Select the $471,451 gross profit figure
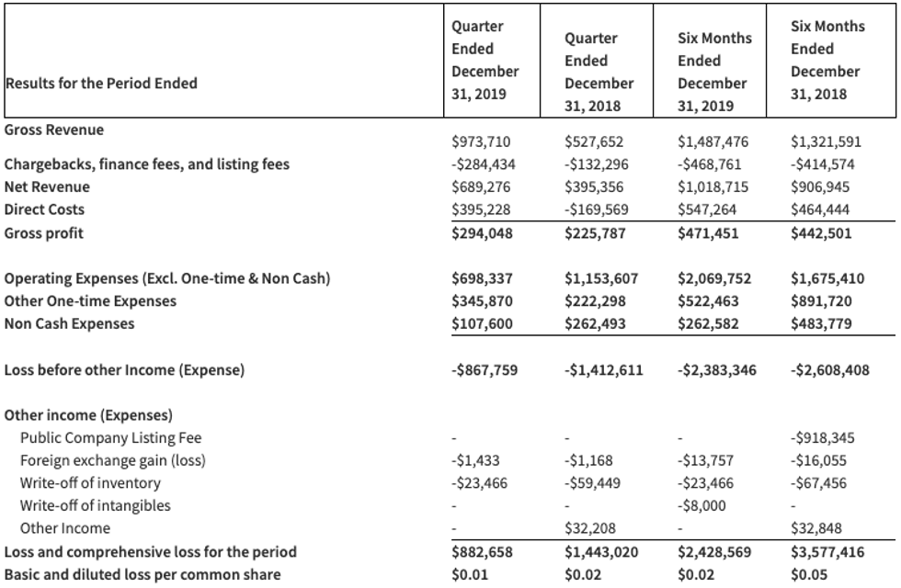The height and width of the screenshot is (588, 901). pyautogui.click(x=707, y=233)
